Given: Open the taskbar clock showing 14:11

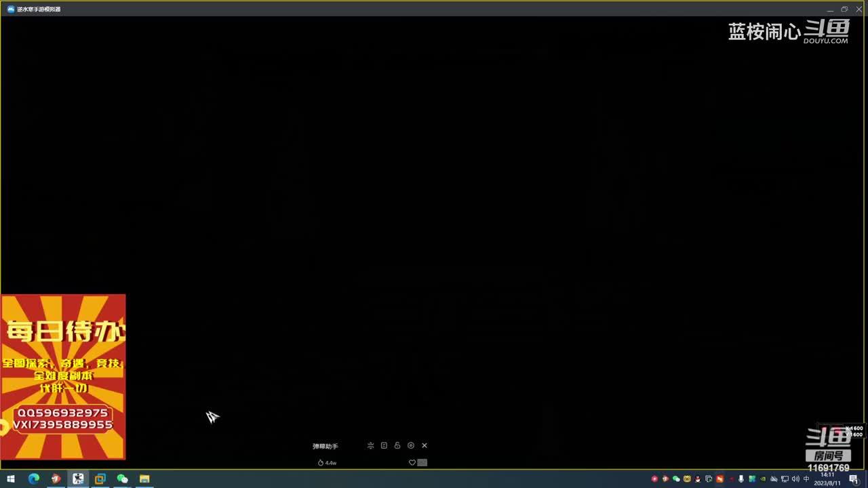Looking at the screenshot, I should coord(828,479).
